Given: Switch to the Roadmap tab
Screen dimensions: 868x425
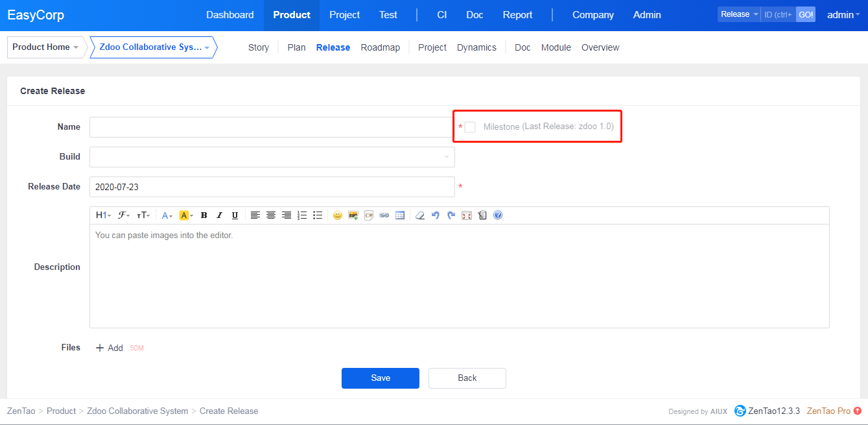Looking at the screenshot, I should pos(380,47).
